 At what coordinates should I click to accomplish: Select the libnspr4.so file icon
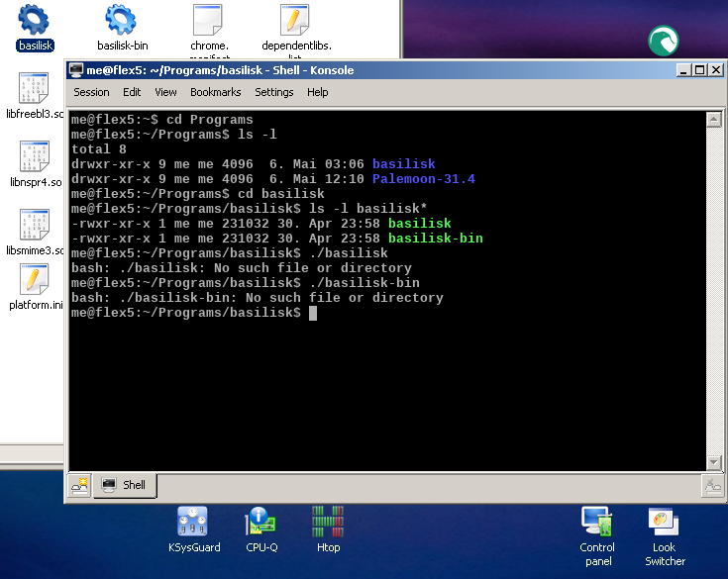[x=35, y=158]
